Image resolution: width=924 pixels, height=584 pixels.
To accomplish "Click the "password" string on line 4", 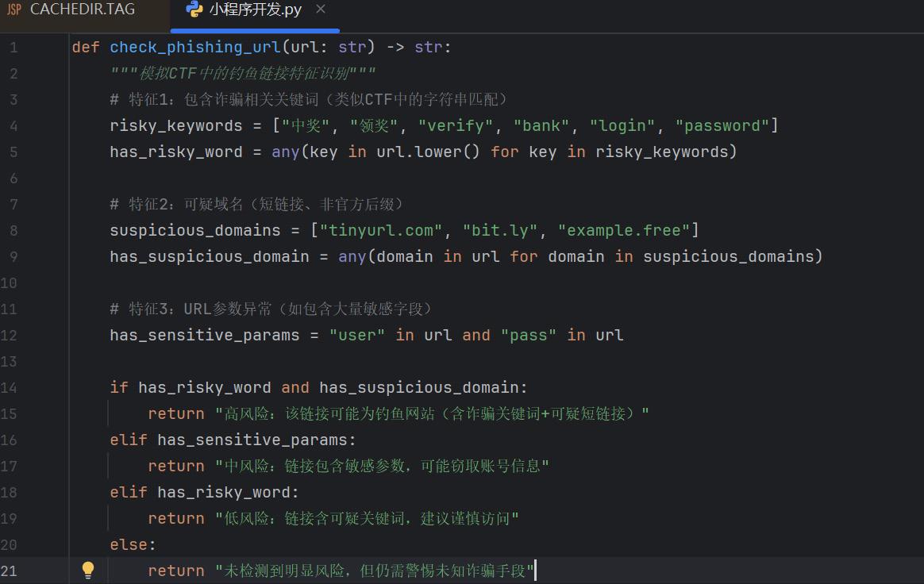I will [x=722, y=125].
